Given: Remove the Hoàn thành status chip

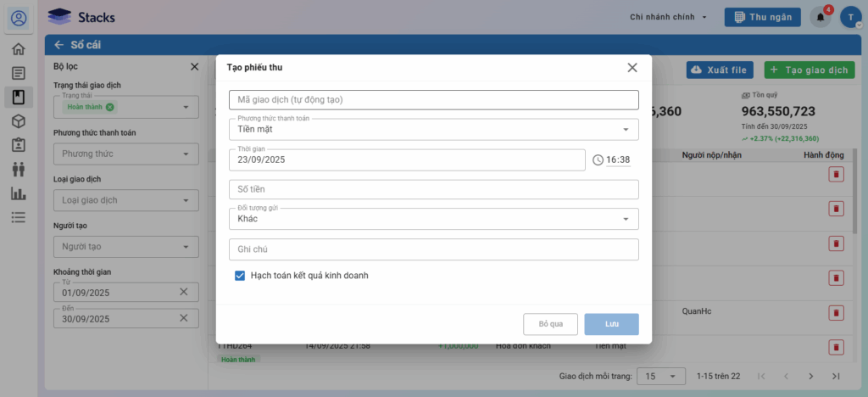Looking at the screenshot, I should coord(110,107).
